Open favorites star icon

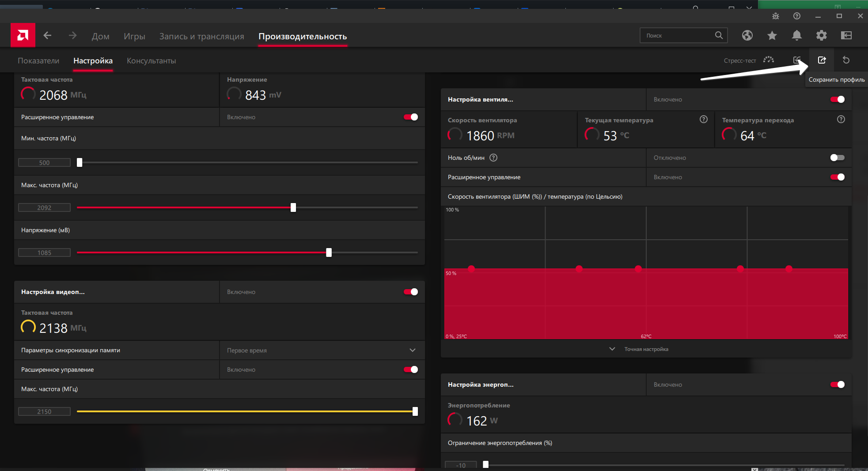(772, 35)
